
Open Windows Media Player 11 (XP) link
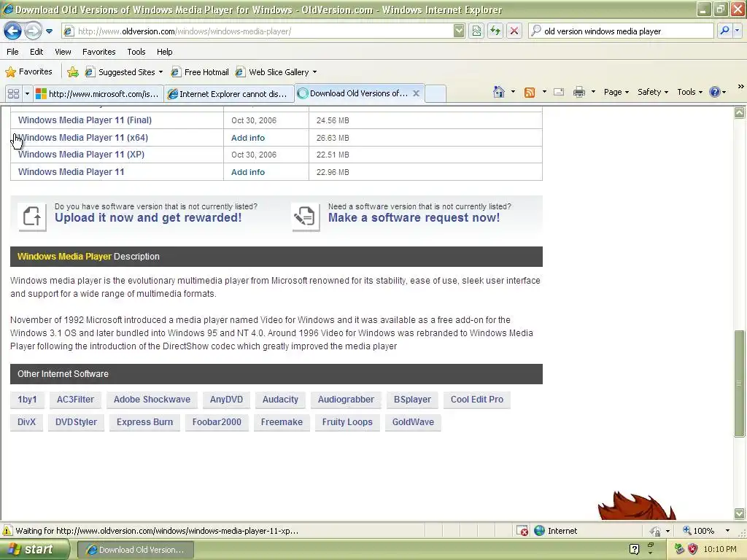[81, 155]
